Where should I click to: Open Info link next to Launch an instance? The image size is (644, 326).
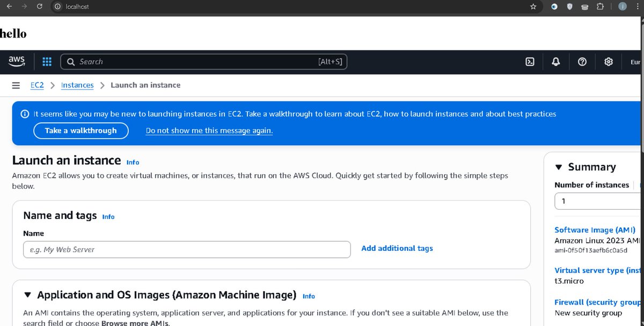click(x=133, y=162)
